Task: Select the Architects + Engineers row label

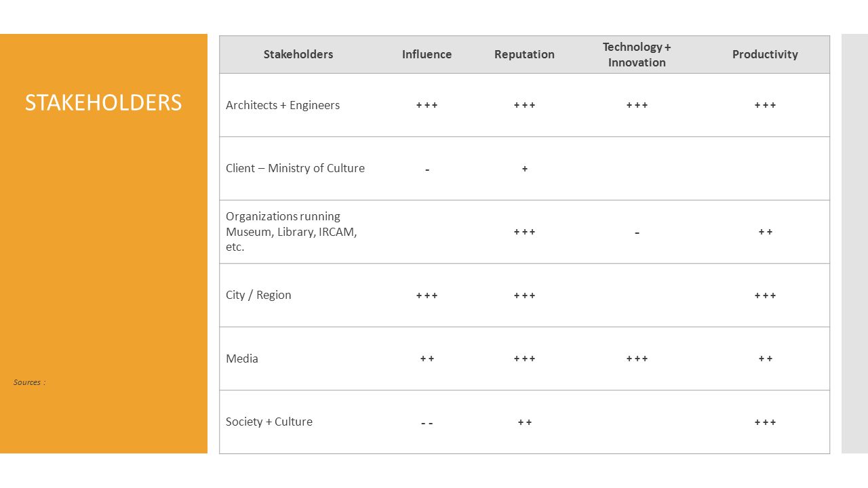Action: (283, 105)
